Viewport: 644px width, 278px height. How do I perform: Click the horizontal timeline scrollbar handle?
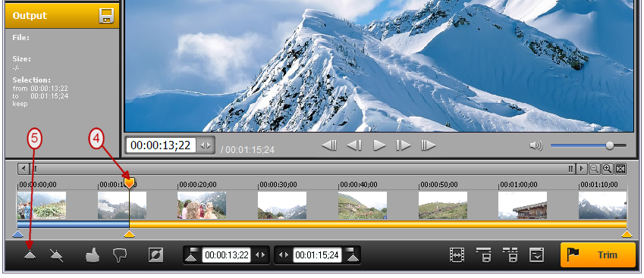(x=303, y=168)
